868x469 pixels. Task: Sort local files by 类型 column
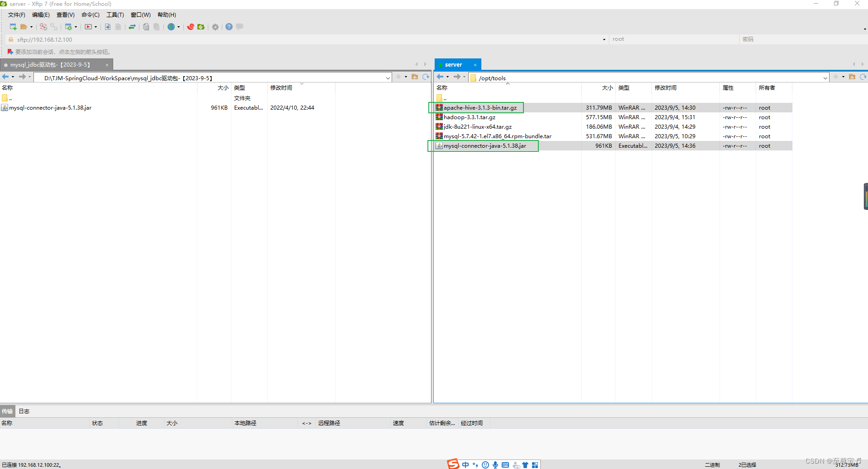tap(240, 88)
